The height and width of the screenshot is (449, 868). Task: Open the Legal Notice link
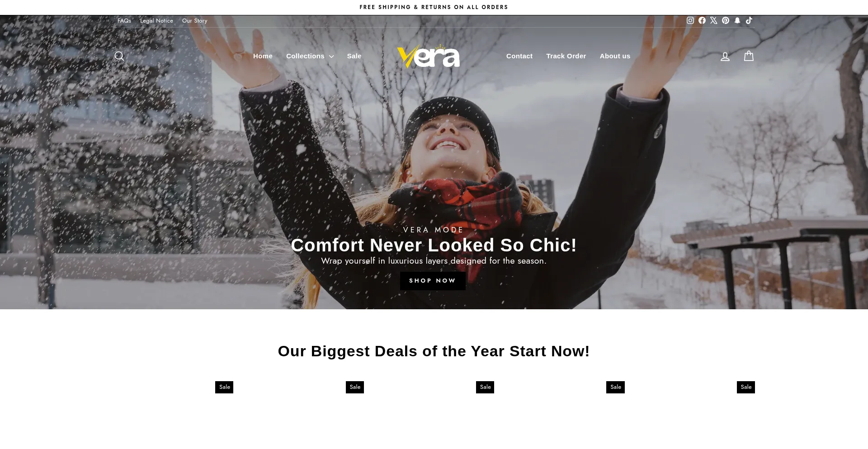tap(156, 21)
